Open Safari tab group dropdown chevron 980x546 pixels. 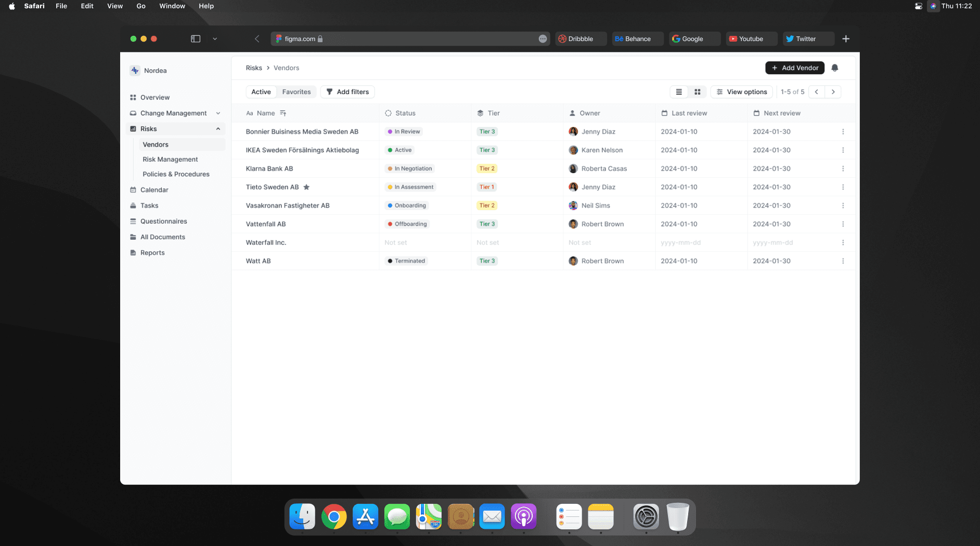click(x=215, y=38)
